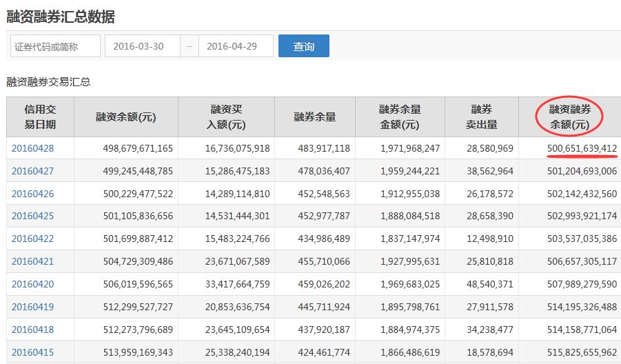Click the circled 融资融券余额(元) column header

pos(570,117)
